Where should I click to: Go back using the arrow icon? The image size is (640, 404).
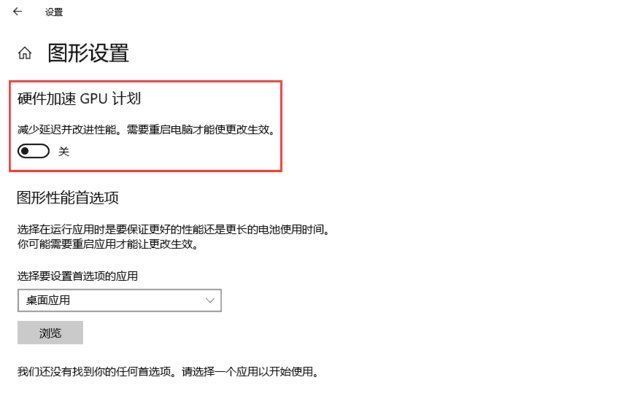click(17, 12)
